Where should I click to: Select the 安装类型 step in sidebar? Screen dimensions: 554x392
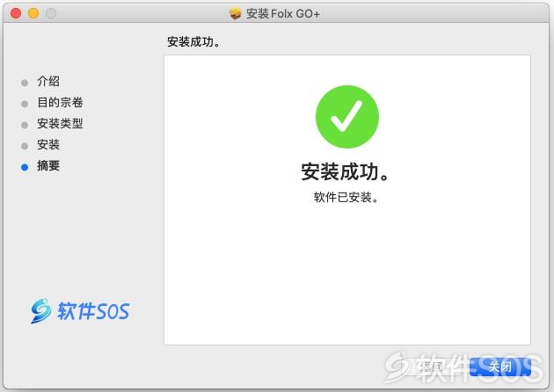click(x=60, y=124)
